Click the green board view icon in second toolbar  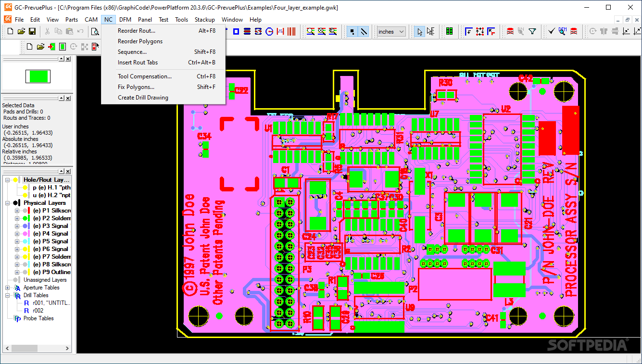(x=63, y=47)
